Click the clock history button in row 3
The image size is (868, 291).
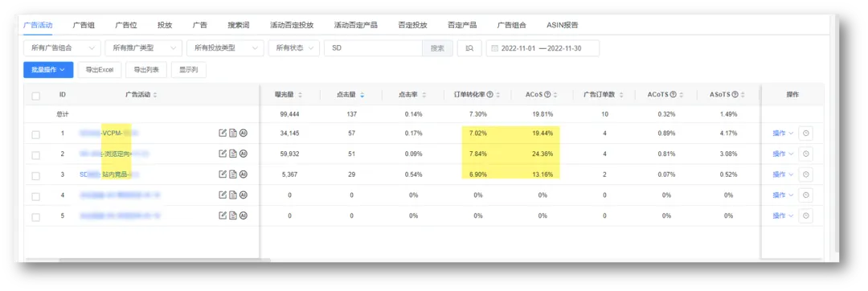806,174
